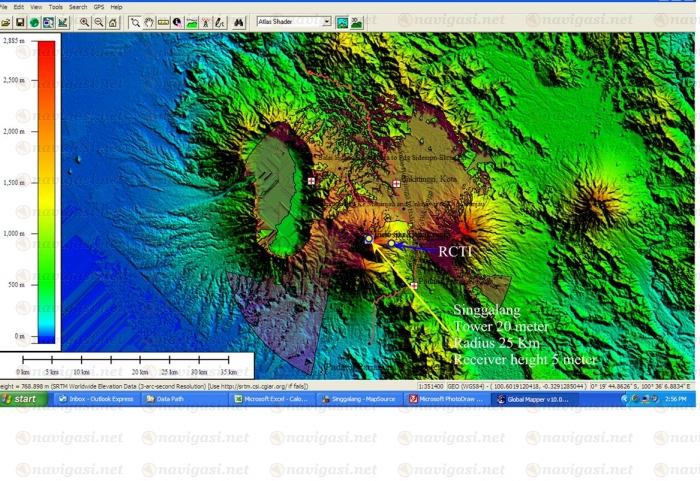Select the View Shed tower tool

[205, 21]
